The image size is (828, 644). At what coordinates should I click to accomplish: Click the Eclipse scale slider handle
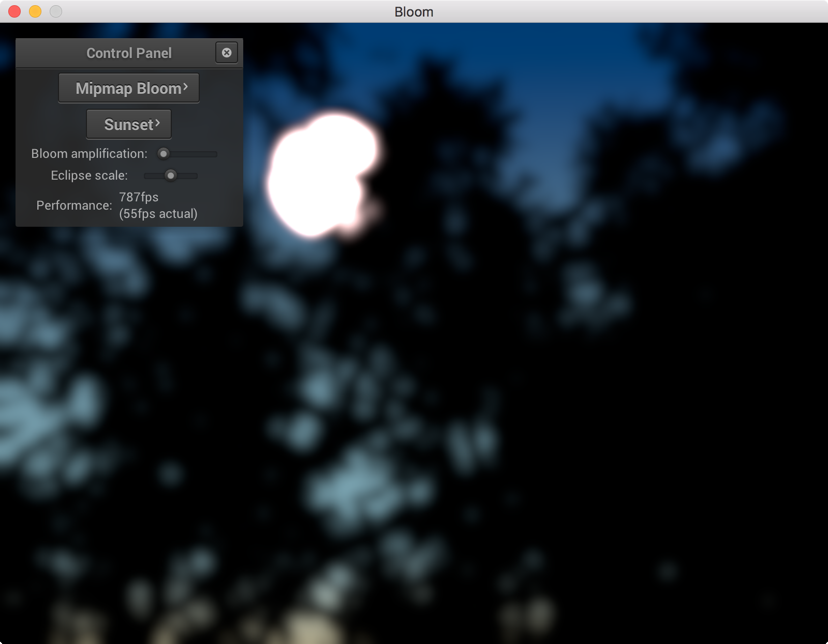171,175
